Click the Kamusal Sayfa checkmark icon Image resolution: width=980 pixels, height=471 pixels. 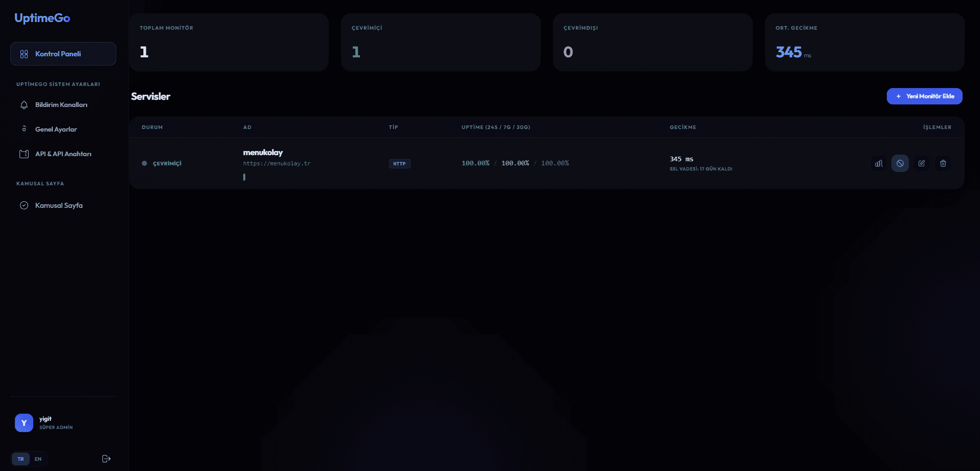pyautogui.click(x=24, y=205)
